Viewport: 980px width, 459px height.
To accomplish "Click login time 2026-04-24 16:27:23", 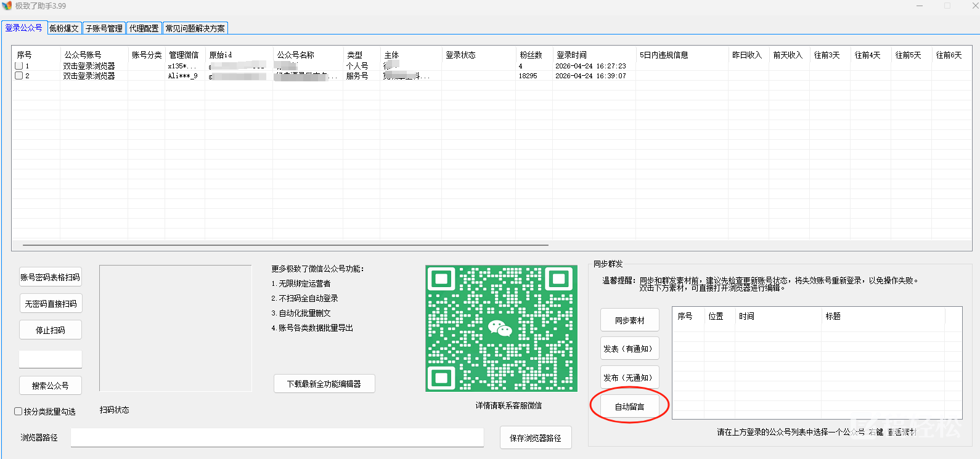I will (x=590, y=66).
